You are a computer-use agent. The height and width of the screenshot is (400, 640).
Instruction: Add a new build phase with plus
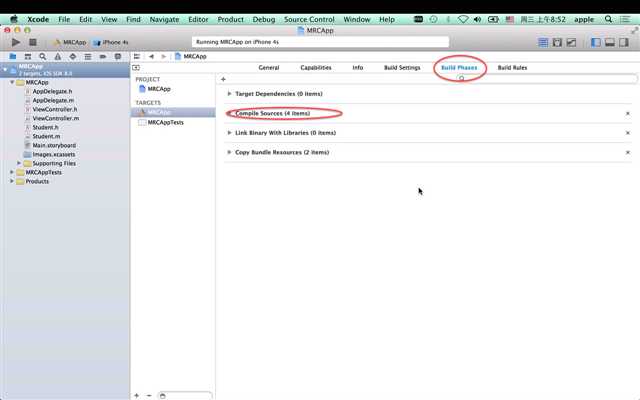point(223,79)
